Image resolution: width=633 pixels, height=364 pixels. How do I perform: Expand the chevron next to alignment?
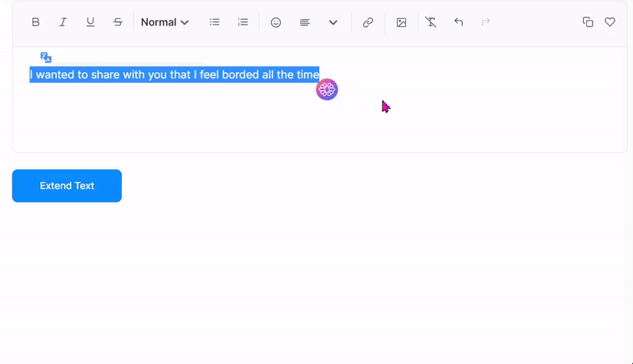[333, 22]
